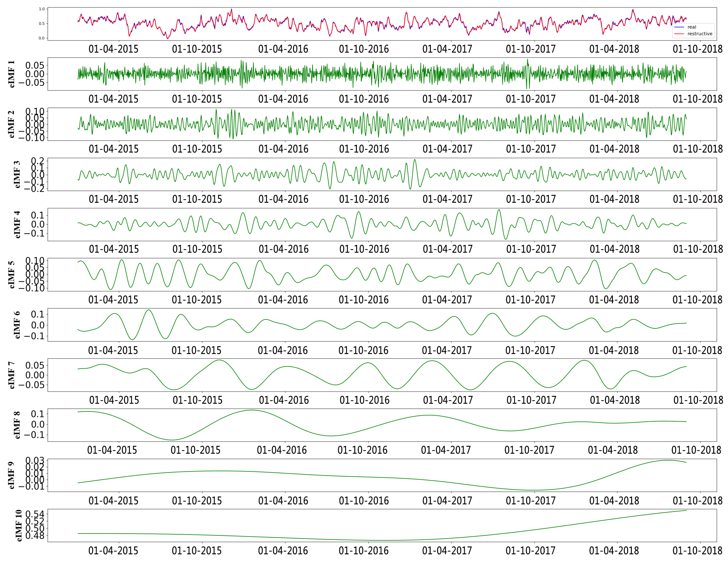Image resolution: width=728 pixels, height=561 pixels.
Task: Click the 'eIMF 8' y-axis label
Action: pos(17,425)
